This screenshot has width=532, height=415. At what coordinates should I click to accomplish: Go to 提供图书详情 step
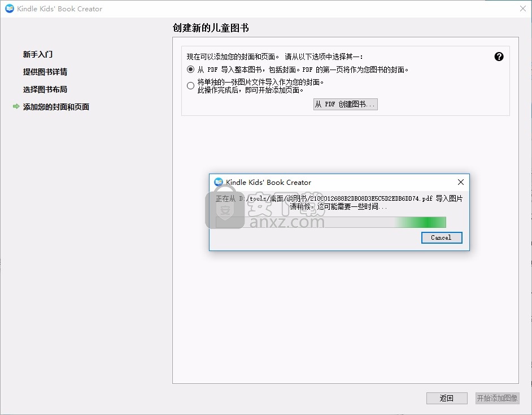click(x=45, y=72)
